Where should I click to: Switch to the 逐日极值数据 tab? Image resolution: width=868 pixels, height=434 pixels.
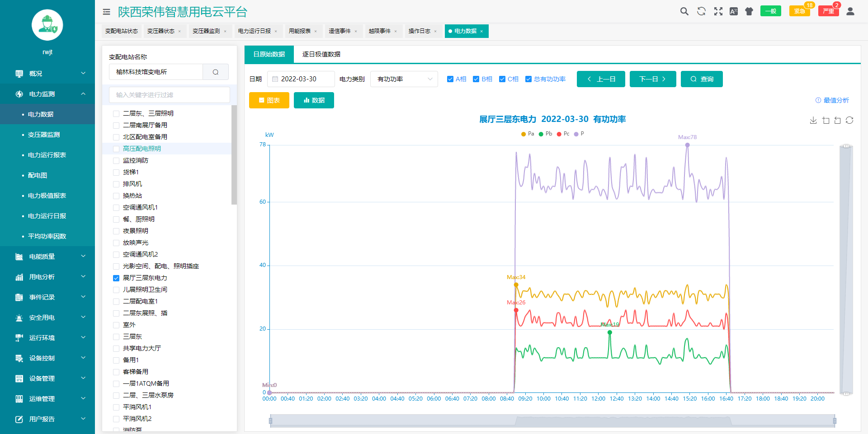coord(321,54)
